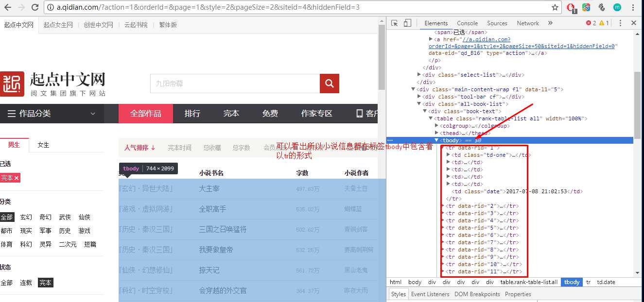The height and width of the screenshot is (302, 644).
Task: Open DevTools customize three-dot menu
Action: [x=619, y=23]
